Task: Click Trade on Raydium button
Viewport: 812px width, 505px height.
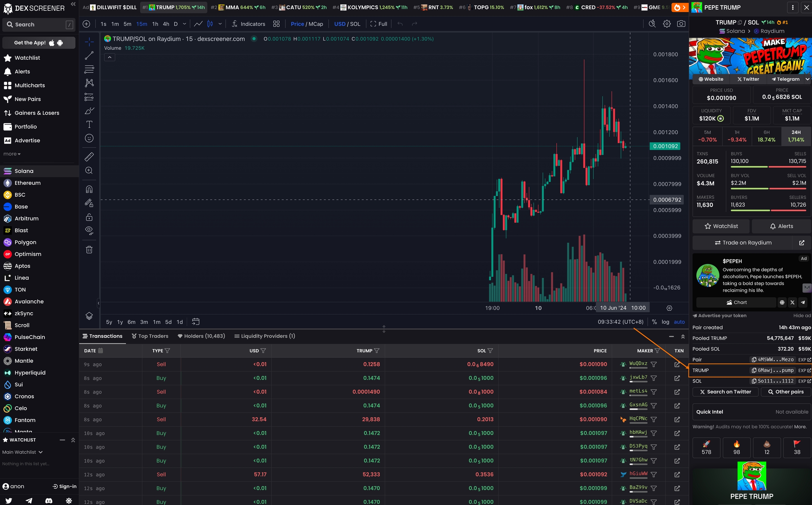Action: (743, 243)
